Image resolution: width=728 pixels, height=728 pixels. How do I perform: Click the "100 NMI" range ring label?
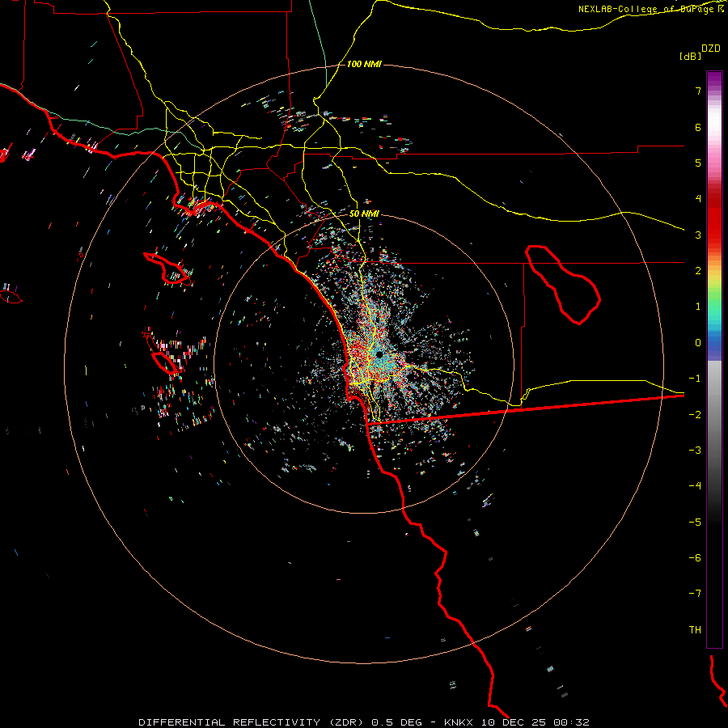click(364, 64)
